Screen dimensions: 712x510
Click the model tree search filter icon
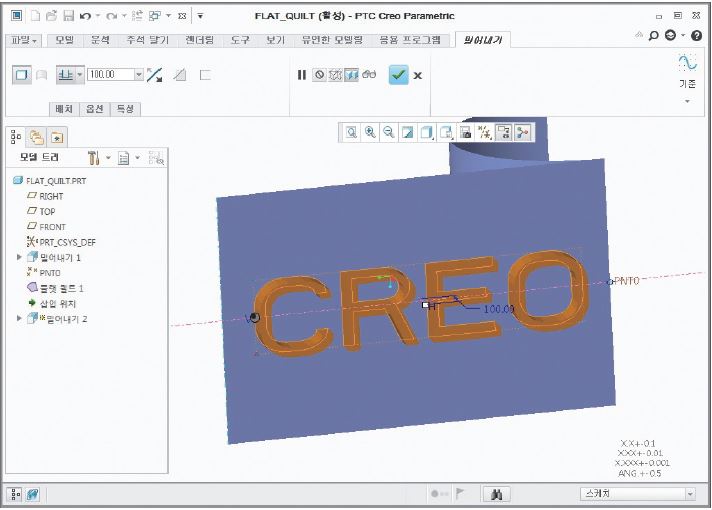pyautogui.click(x=156, y=158)
